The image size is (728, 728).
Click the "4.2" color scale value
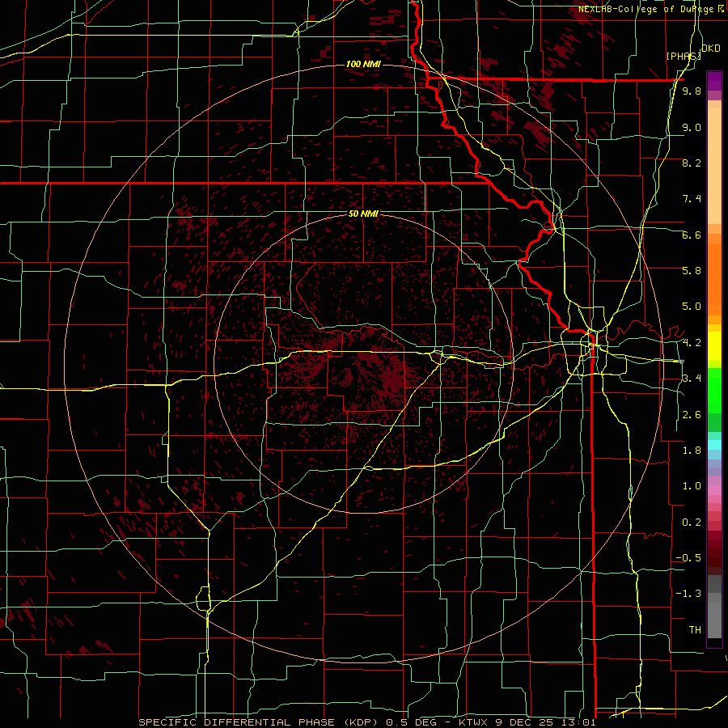click(x=692, y=343)
